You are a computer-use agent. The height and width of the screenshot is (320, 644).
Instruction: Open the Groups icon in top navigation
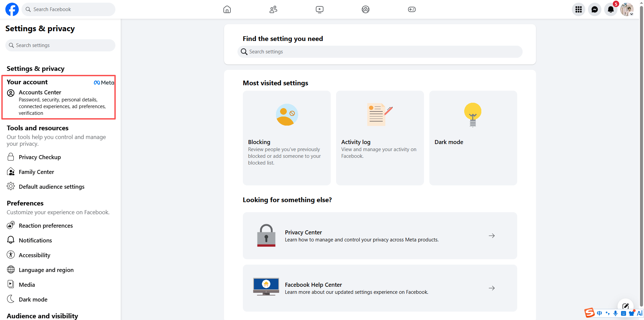(x=366, y=9)
